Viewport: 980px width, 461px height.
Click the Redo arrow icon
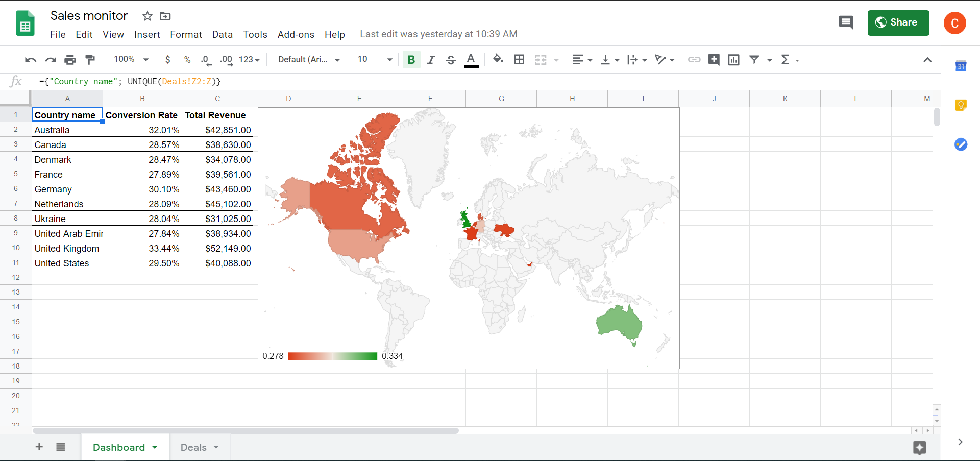[x=51, y=60]
